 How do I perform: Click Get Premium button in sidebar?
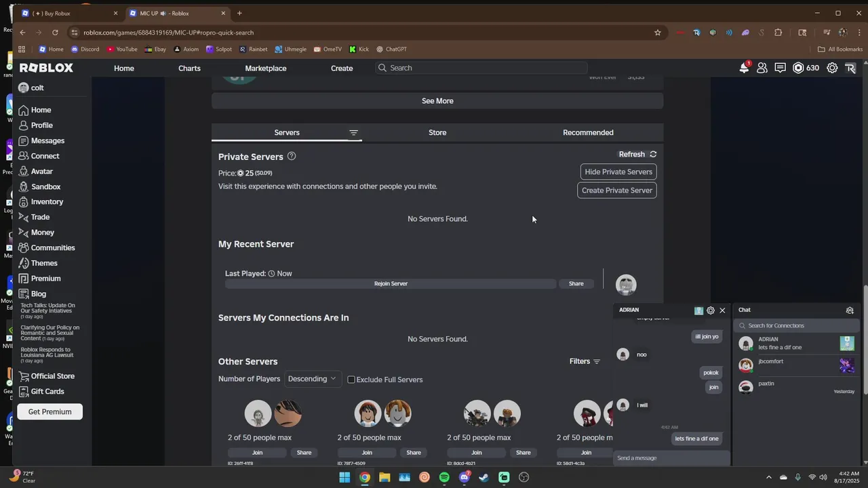pos(50,412)
